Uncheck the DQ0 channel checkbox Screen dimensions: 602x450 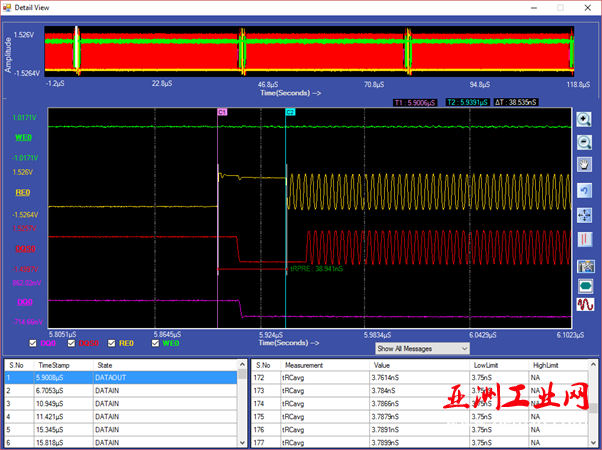(33, 343)
